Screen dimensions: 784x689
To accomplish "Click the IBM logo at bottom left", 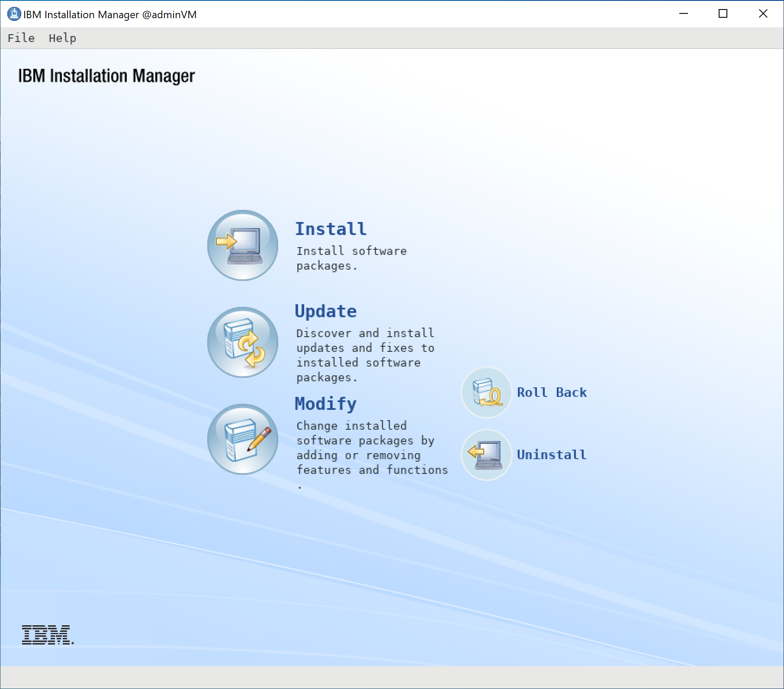I will click(x=47, y=634).
